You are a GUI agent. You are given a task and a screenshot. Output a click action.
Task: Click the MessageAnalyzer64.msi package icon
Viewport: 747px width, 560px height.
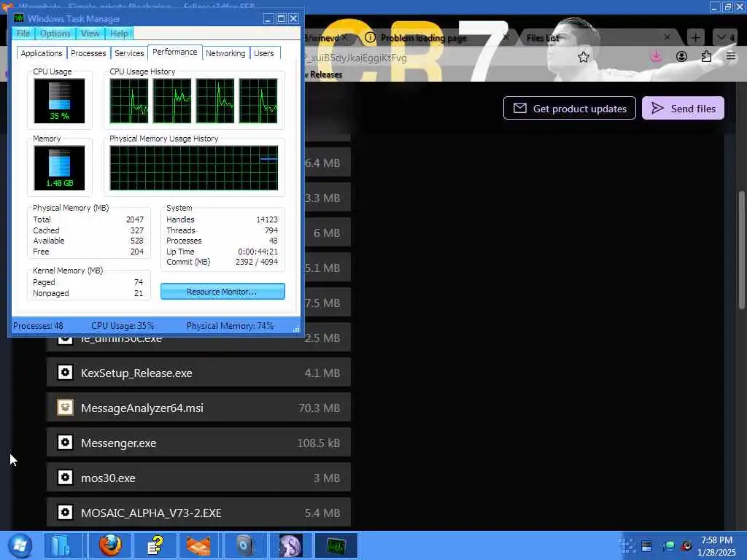pyautogui.click(x=65, y=408)
